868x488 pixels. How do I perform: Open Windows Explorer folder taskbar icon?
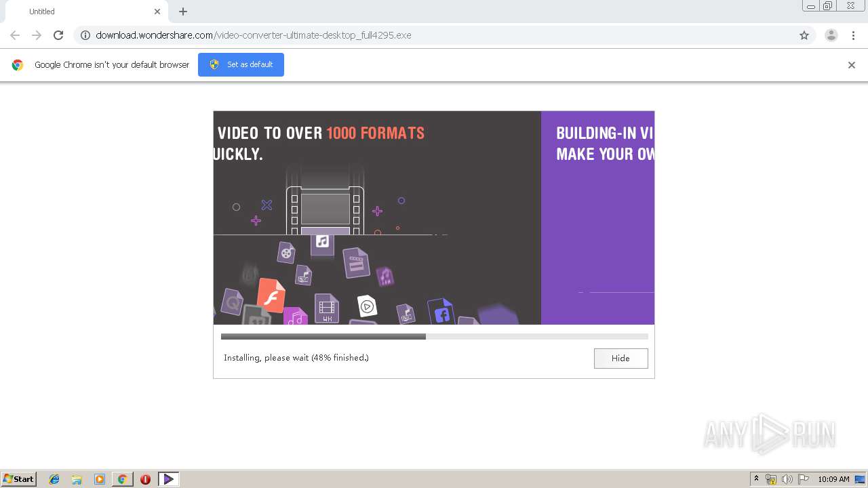[77, 479]
